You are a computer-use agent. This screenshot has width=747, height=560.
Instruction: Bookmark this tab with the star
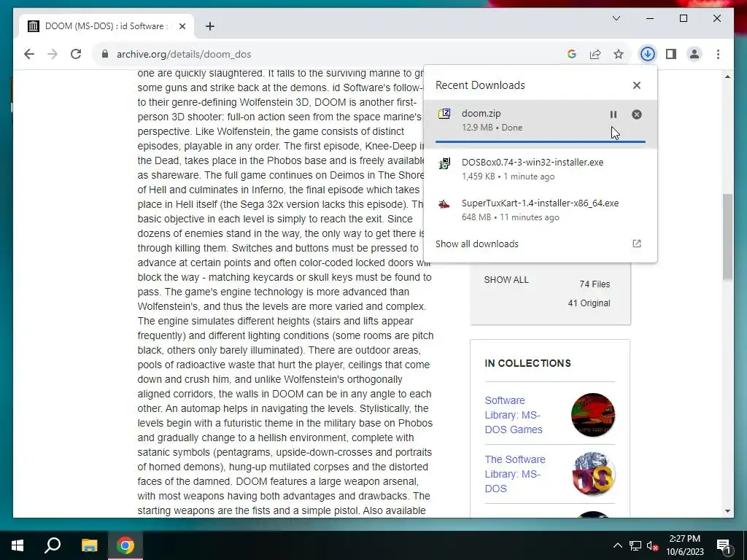click(619, 54)
